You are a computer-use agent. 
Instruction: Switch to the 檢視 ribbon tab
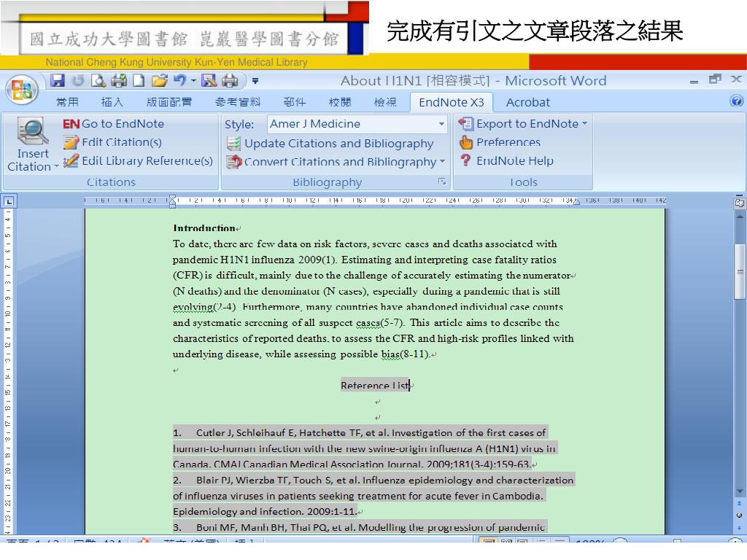[385, 102]
